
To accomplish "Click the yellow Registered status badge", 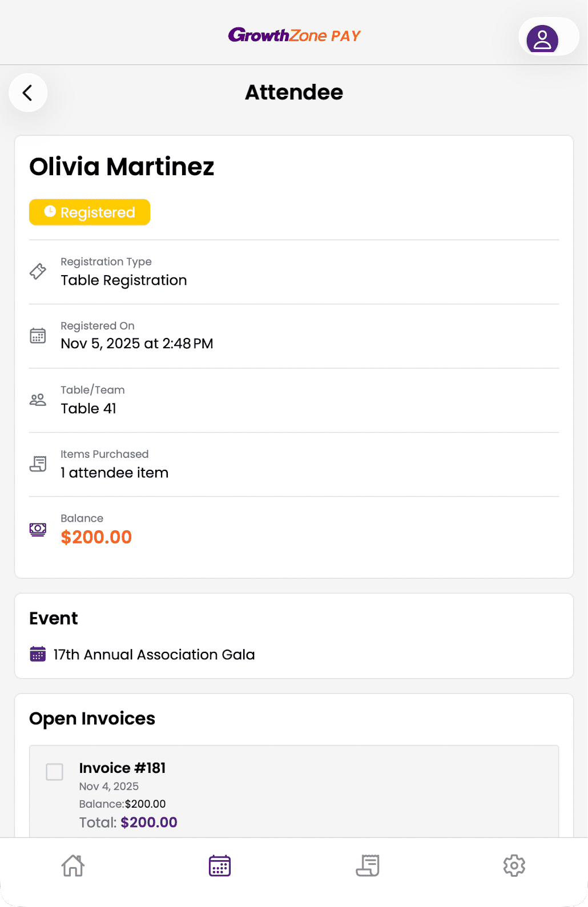I will pyautogui.click(x=90, y=212).
